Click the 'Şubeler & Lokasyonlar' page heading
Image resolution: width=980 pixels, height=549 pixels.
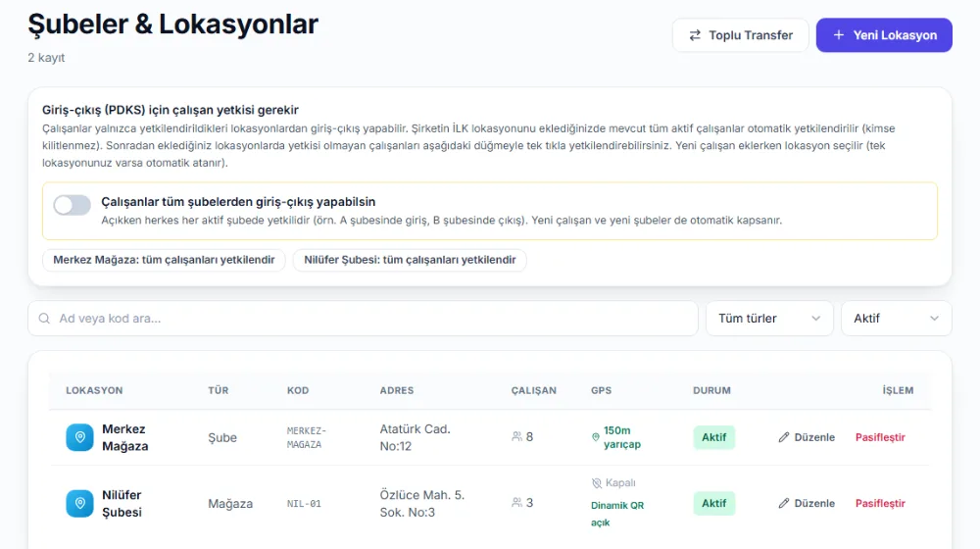pyautogui.click(x=173, y=25)
